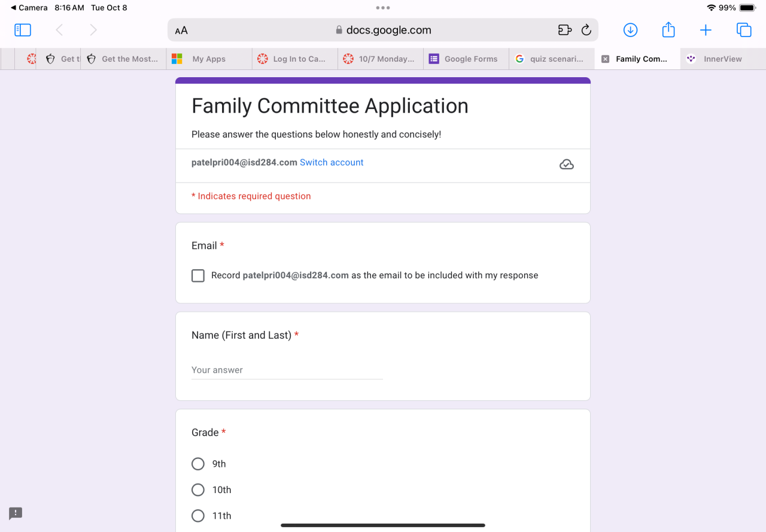Image resolution: width=766 pixels, height=532 pixels.
Task: Check the Record email checkbox
Action: (198, 275)
